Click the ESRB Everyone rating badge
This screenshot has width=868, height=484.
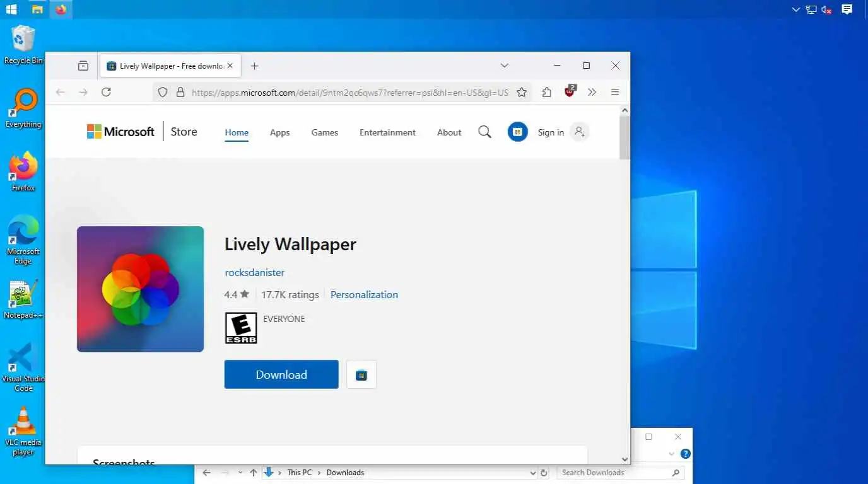[x=241, y=328]
